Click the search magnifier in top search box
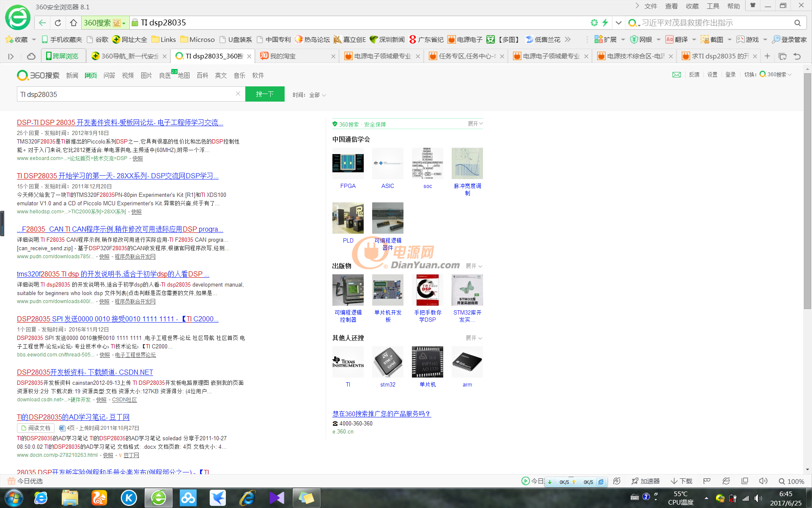The image size is (812, 508). click(798, 23)
